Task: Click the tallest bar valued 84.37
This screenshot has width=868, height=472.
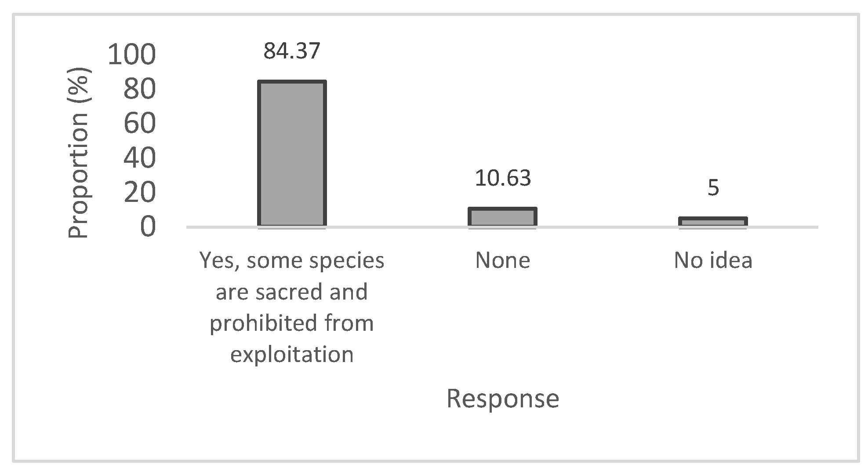Action: click(x=292, y=154)
